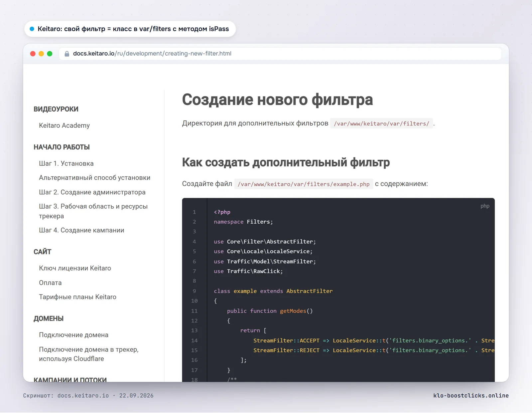The width and height of the screenshot is (532, 413).
Task: Click the <?php line in code
Action: [x=222, y=212]
